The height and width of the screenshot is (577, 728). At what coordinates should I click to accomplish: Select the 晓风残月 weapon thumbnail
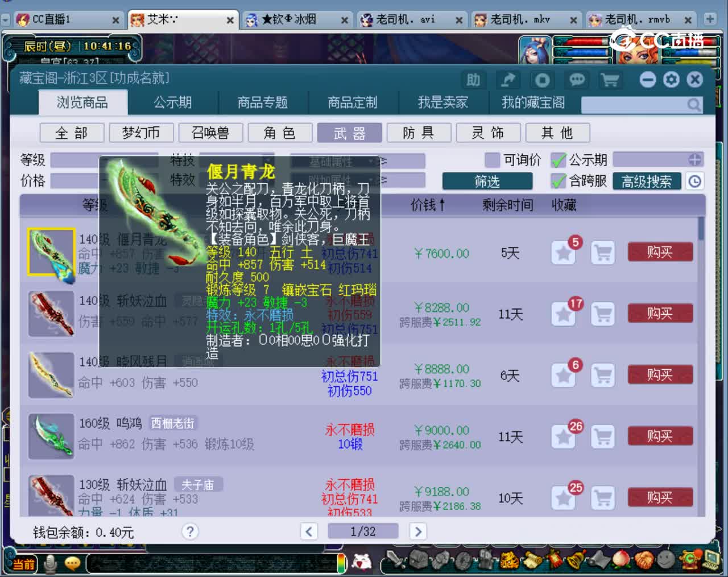(x=51, y=375)
